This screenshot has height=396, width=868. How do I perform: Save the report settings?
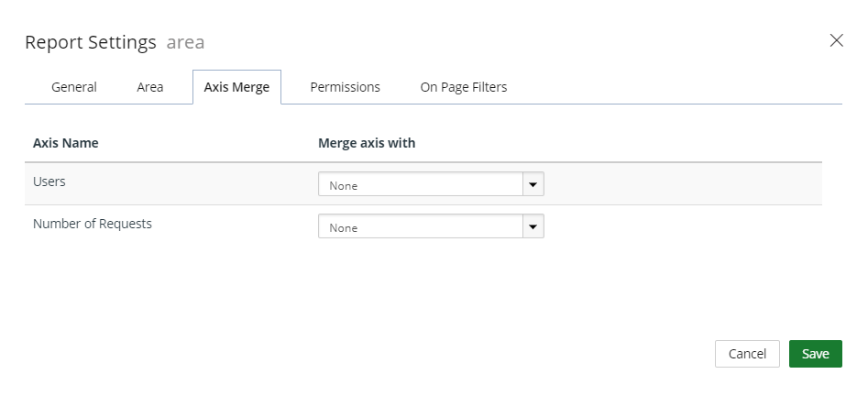816,354
